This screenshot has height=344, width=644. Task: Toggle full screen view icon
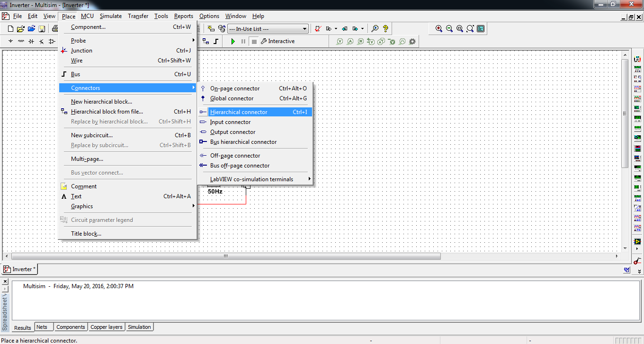tap(481, 29)
